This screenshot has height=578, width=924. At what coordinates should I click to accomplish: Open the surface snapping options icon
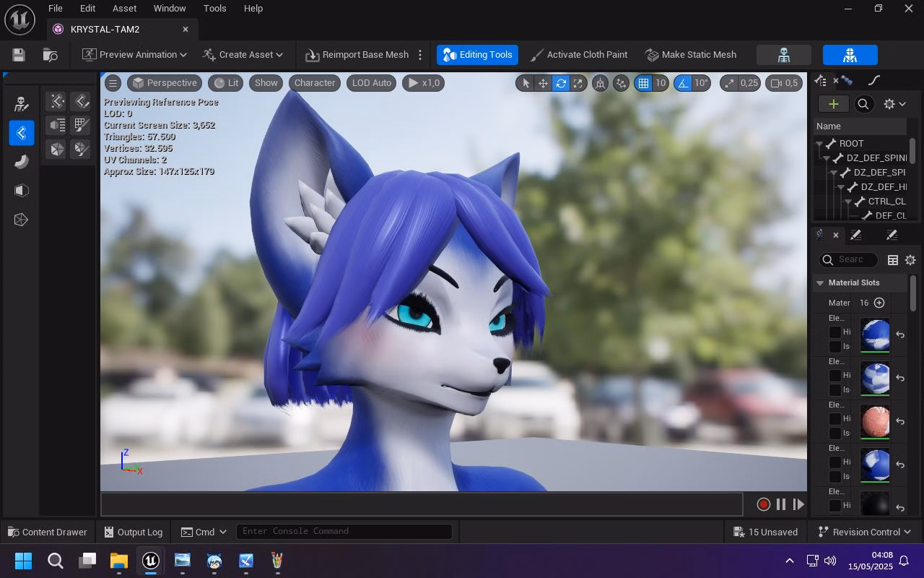tap(621, 83)
